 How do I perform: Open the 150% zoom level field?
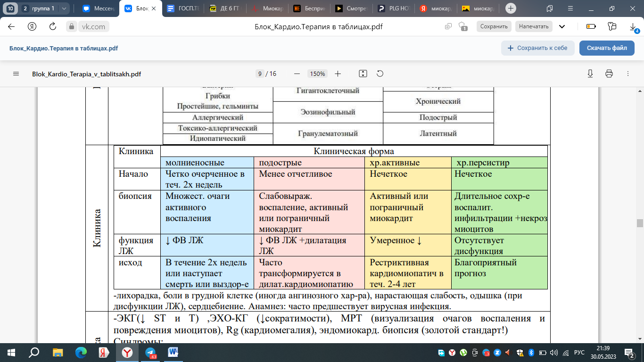tap(317, 74)
